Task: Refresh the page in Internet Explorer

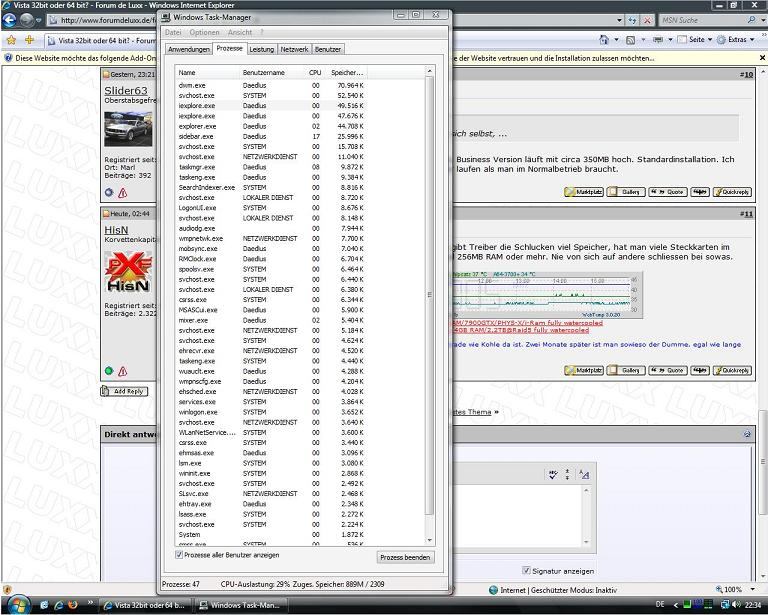Action: [x=632, y=20]
